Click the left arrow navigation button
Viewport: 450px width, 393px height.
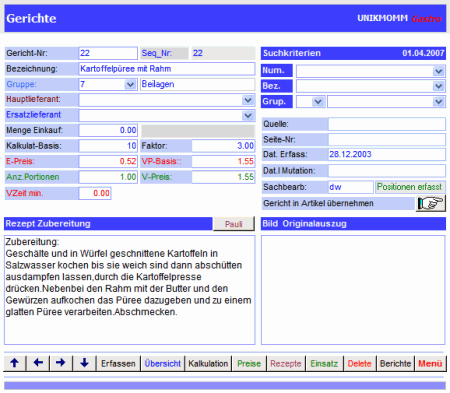click(38, 363)
